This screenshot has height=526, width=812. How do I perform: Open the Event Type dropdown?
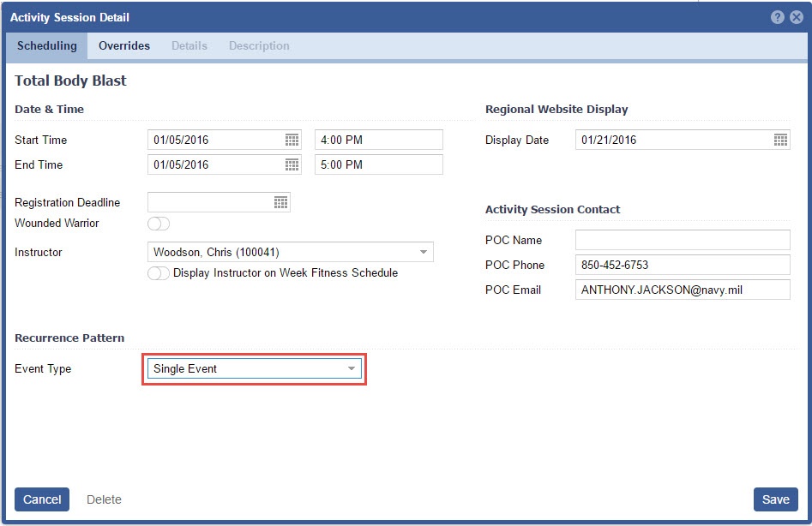(x=351, y=369)
